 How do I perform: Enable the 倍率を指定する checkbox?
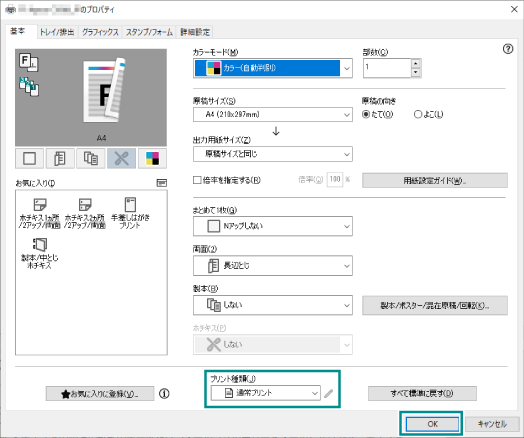coord(197,180)
